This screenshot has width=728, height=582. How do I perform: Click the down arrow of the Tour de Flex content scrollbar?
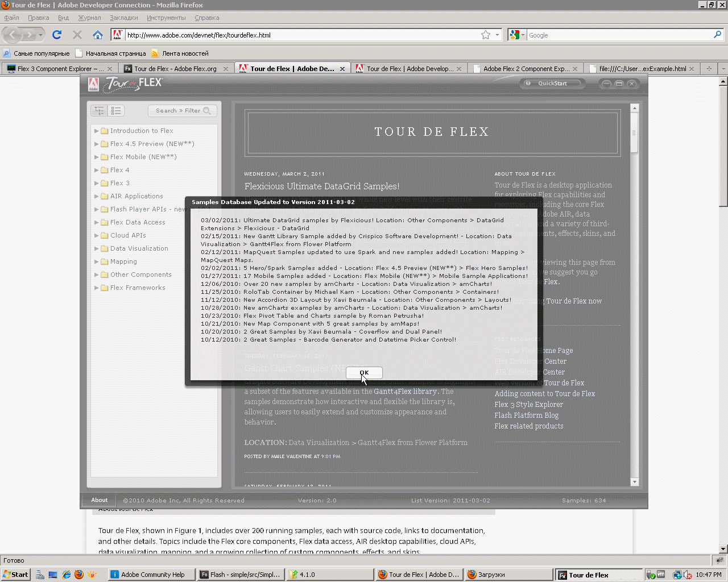click(635, 482)
